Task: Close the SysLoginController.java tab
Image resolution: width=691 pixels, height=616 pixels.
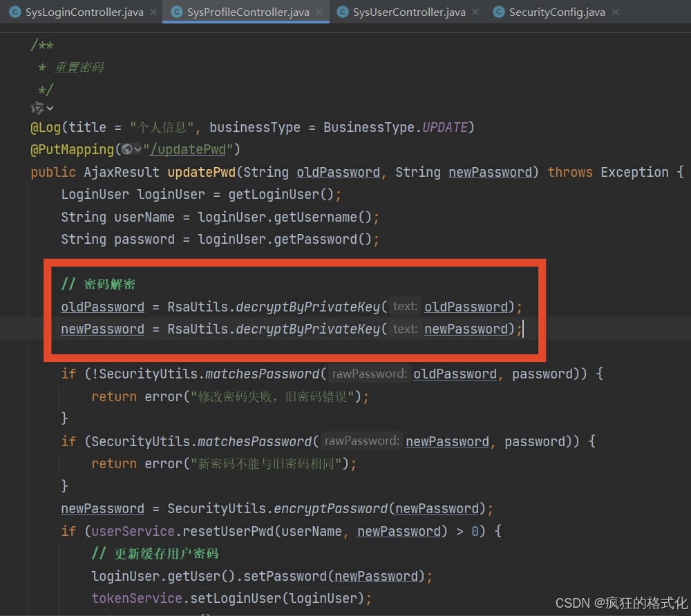Action: (151, 12)
